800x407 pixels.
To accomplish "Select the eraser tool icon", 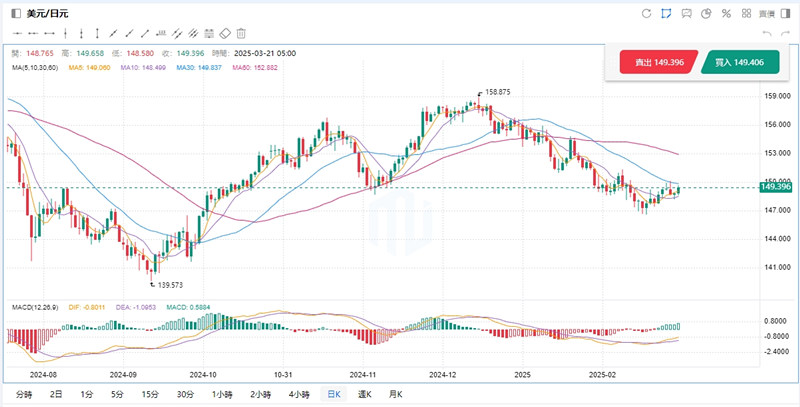I will tap(225, 33).
